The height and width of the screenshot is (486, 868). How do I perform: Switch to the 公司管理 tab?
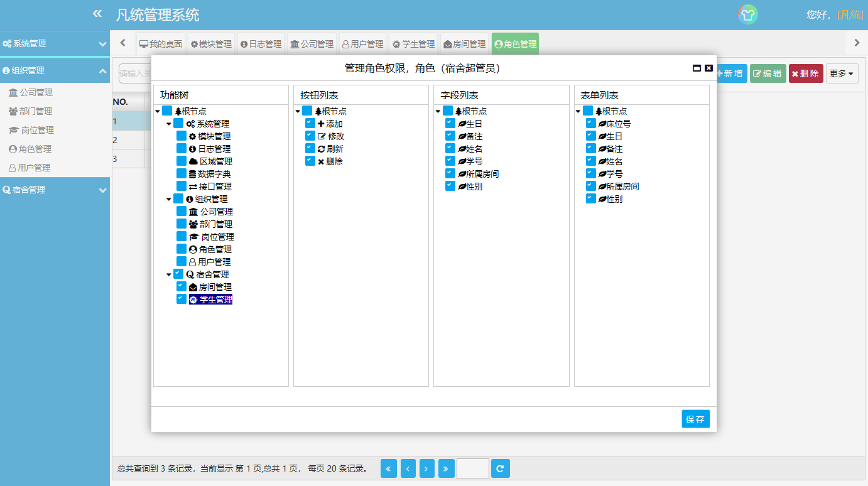312,44
